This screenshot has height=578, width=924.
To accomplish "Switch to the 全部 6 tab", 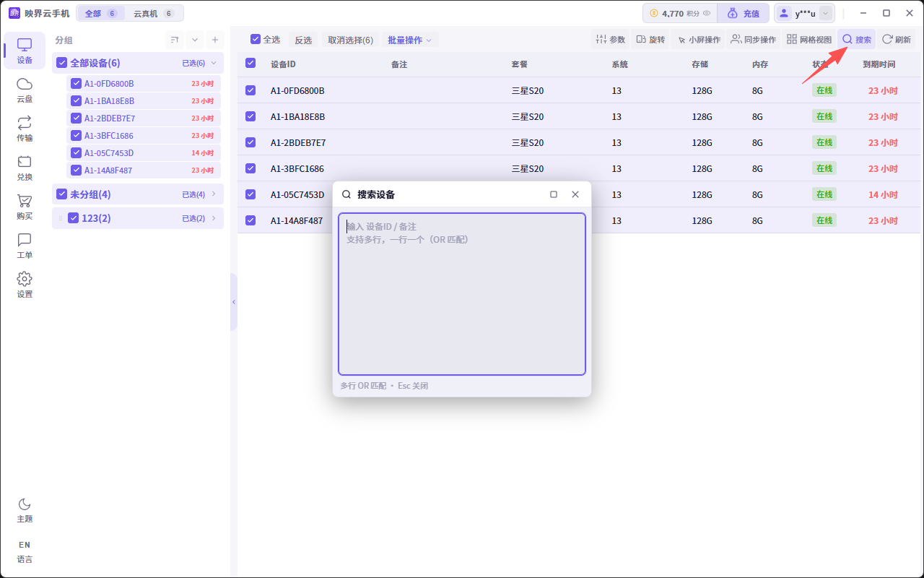I will (x=100, y=13).
